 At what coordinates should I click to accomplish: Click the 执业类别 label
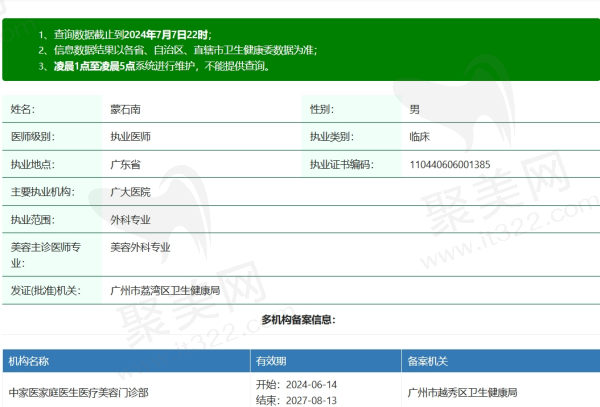(332, 137)
